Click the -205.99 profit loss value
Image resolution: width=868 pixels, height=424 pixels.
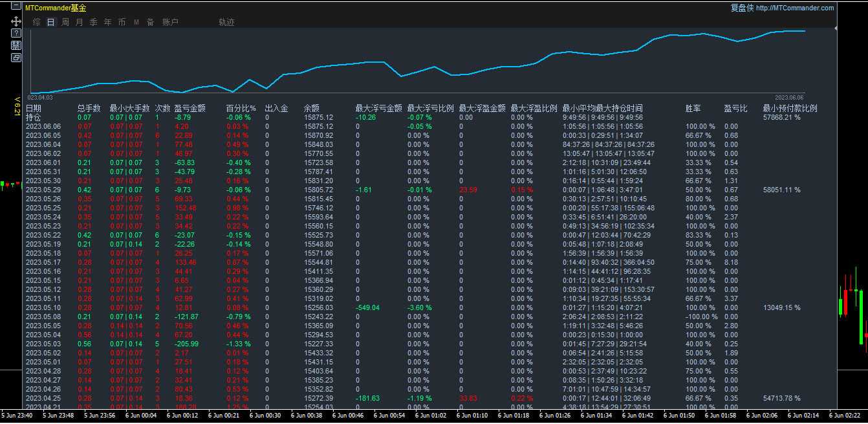click(x=186, y=344)
